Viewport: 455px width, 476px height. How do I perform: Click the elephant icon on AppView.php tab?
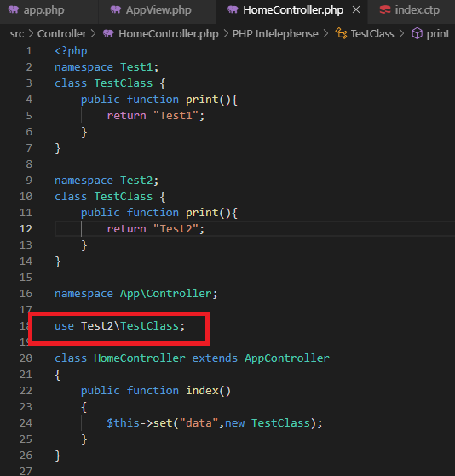[x=116, y=10]
